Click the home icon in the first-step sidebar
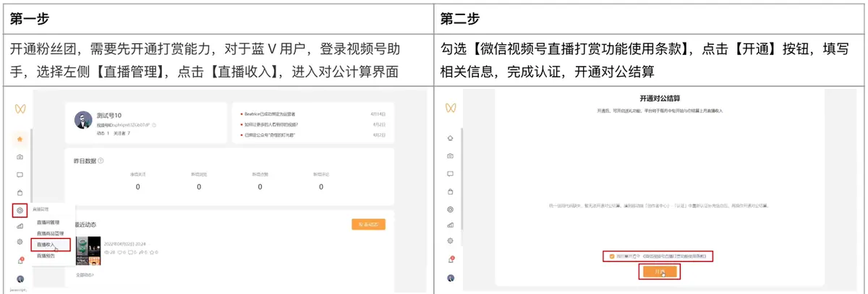The width and height of the screenshot is (868, 294). (20, 139)
